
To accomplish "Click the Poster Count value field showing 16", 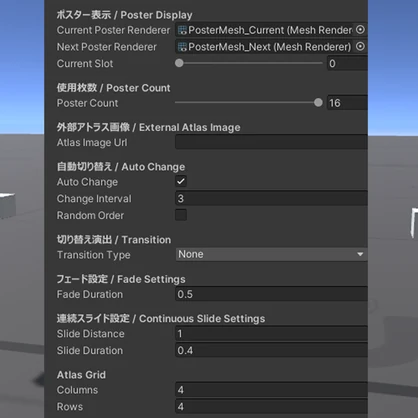I will (347, 103).
